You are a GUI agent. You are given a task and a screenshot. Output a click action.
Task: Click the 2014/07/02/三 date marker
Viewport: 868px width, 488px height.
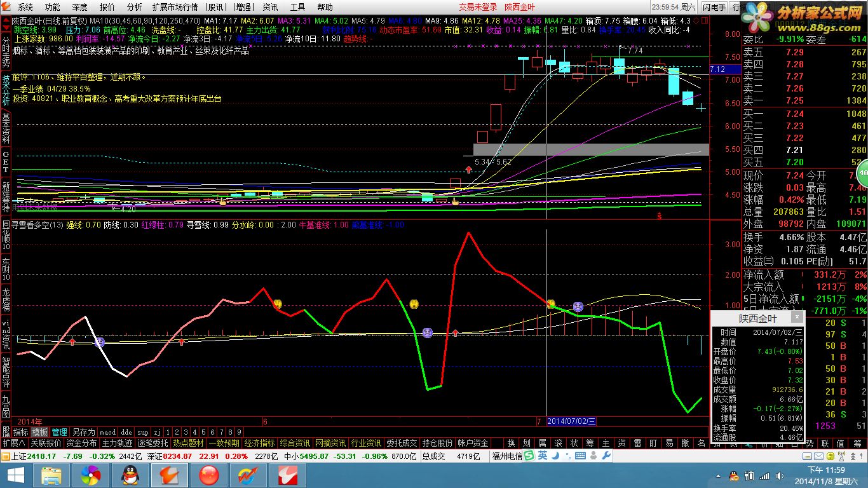571,421
